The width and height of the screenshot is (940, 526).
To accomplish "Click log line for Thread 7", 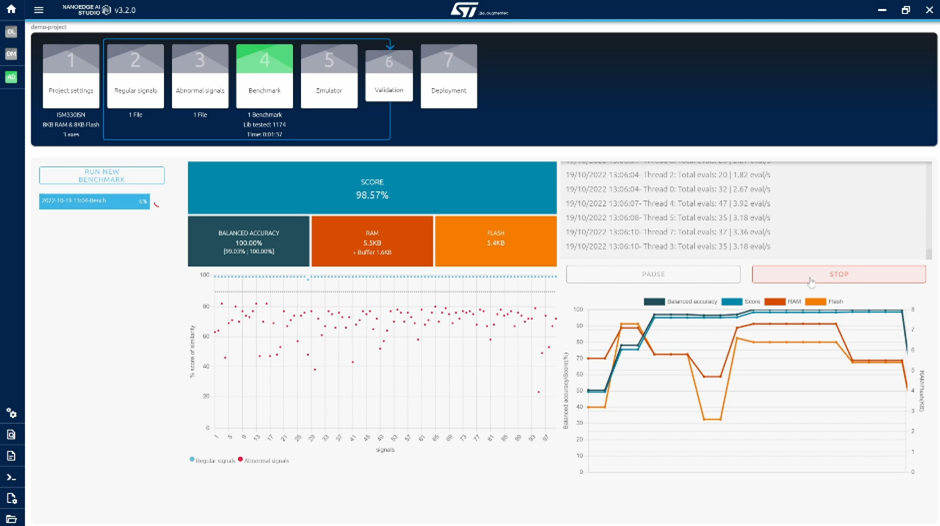I will click(x=668, y=232).
